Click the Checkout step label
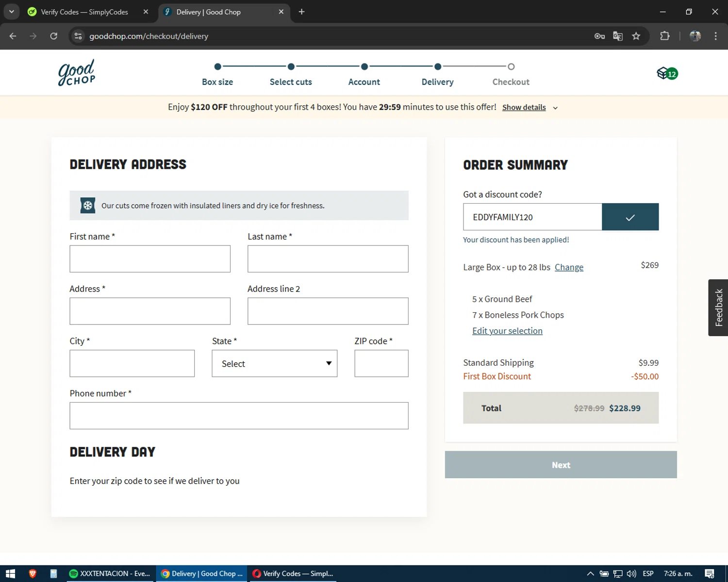This screenshot has height=582, width=728. click(x=511, y=82)
